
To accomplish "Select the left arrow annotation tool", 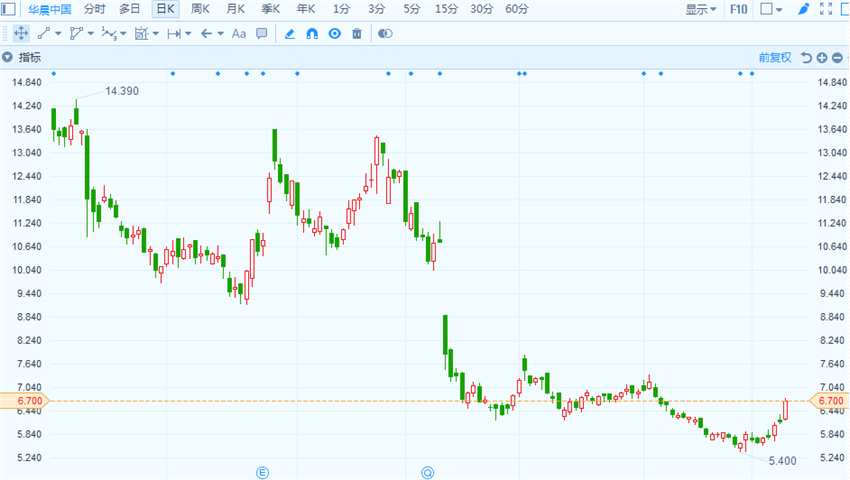I will (206, 34).
